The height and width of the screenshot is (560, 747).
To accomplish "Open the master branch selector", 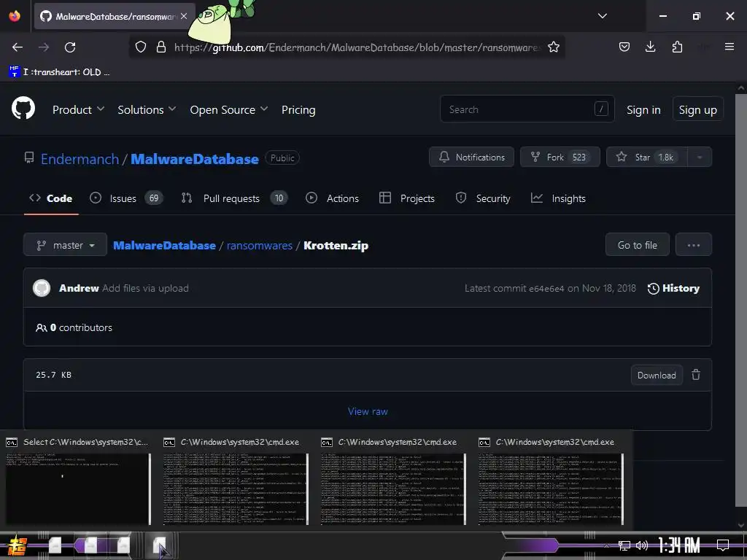I will (x=65, y=245).
